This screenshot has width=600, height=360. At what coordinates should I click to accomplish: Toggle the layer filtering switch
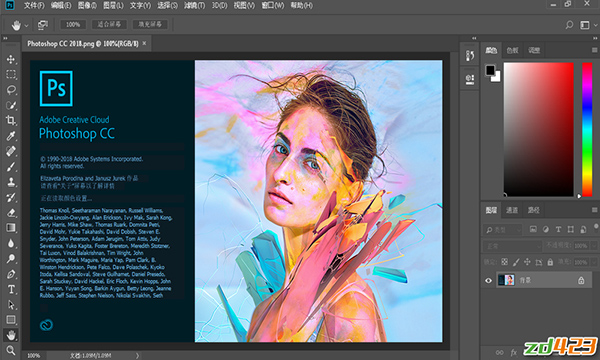point(596,227)
